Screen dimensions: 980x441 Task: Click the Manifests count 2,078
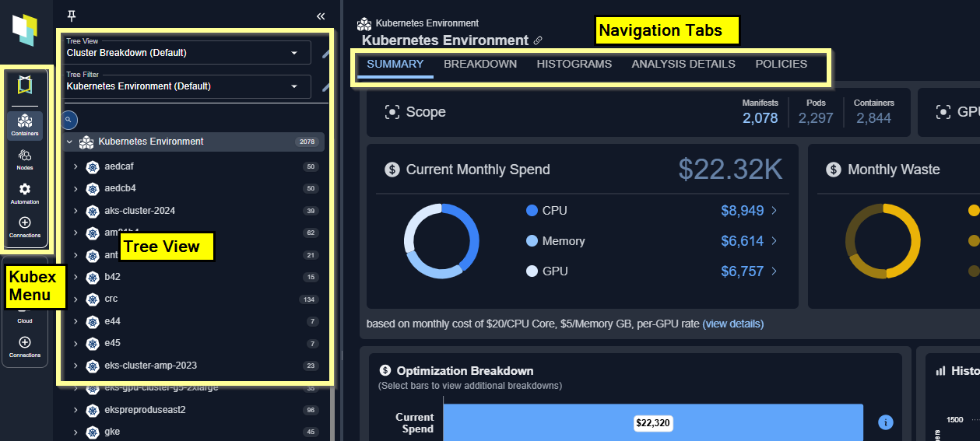tap(760, 118)
